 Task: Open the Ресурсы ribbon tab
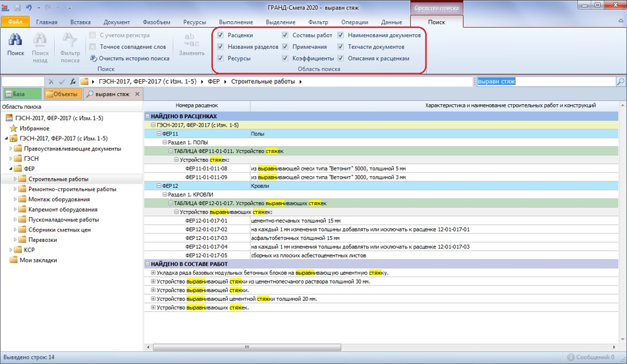point(194,22)
